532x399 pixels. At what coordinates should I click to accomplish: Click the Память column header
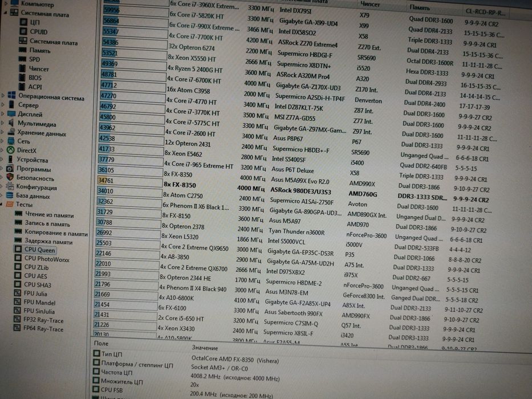(419, 7)
